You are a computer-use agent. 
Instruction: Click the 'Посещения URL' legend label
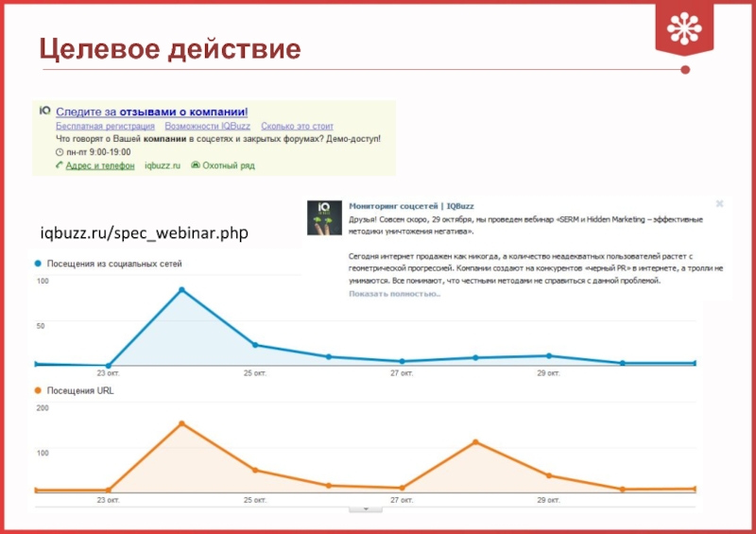tap(80, 390)
